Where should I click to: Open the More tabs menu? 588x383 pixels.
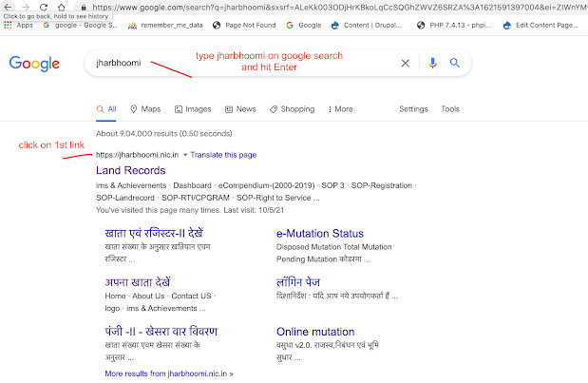(x=340, y=109)
